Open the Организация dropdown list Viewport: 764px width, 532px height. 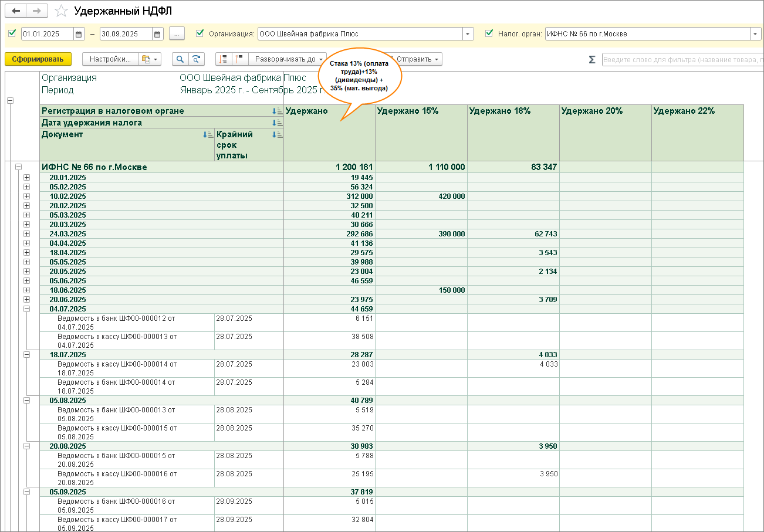tap(468, 34)
